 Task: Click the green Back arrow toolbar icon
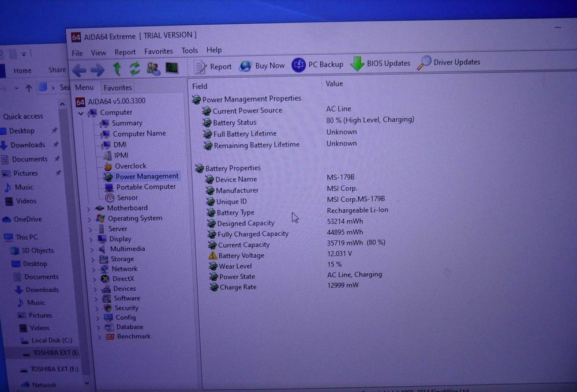coord(79,70)
